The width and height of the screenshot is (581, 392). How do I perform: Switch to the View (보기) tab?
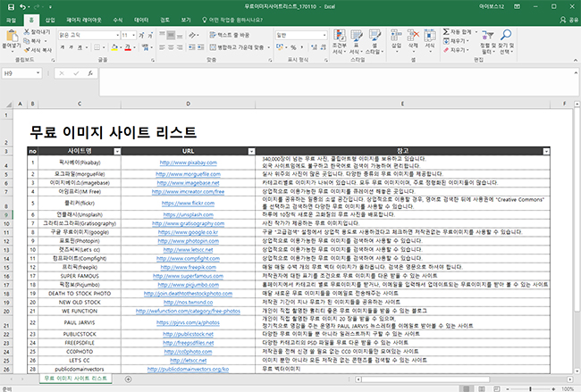click(x=186, y=20)
